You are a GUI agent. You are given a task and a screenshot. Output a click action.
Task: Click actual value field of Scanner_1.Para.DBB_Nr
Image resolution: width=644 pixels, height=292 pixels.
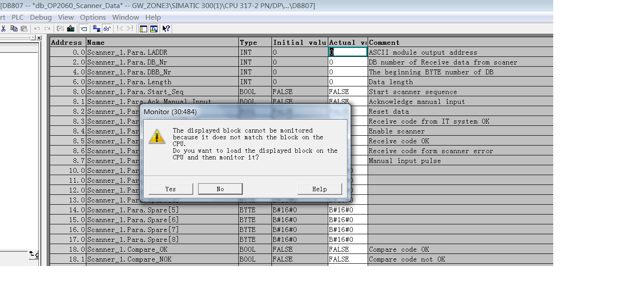(x=348, y=72)
